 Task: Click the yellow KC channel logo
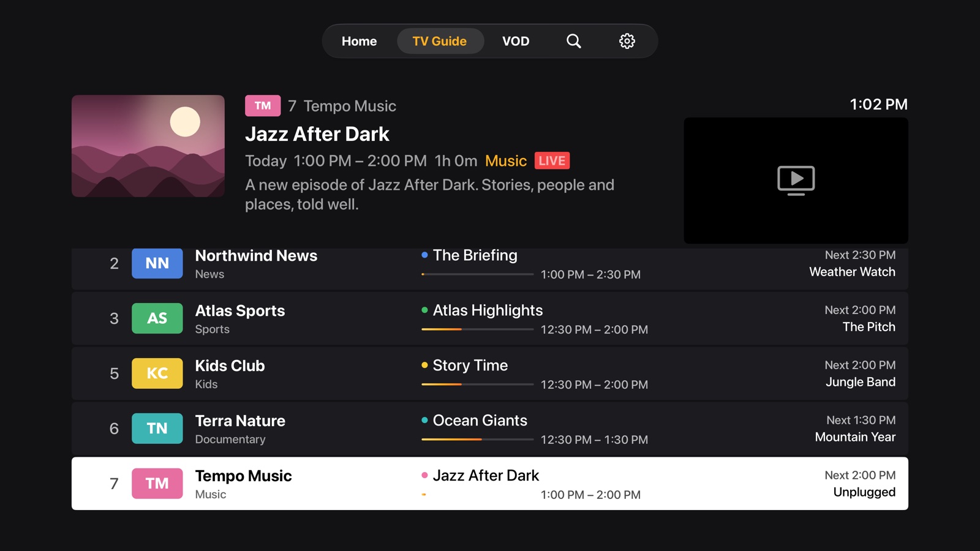click(x=157, y=373)
